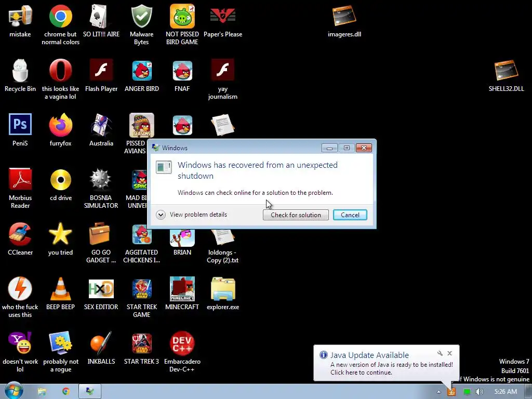
Task: Launch Chrome from the taskbar
Action: (66, 392)
